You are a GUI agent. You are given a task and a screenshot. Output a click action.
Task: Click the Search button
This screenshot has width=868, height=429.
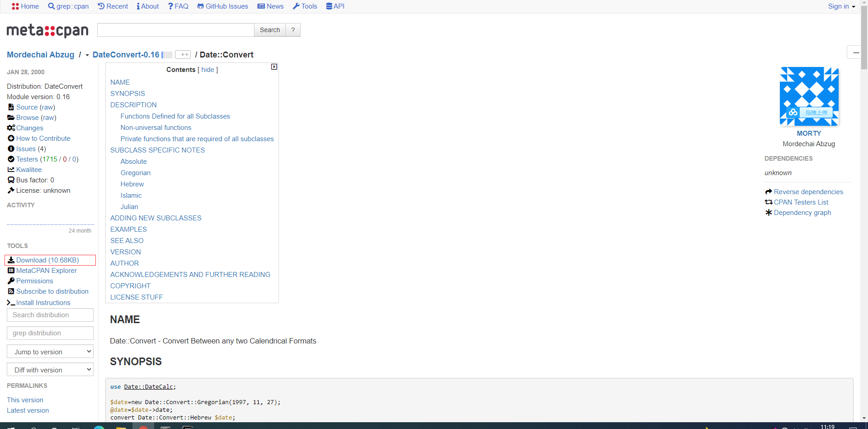point(270,30)
